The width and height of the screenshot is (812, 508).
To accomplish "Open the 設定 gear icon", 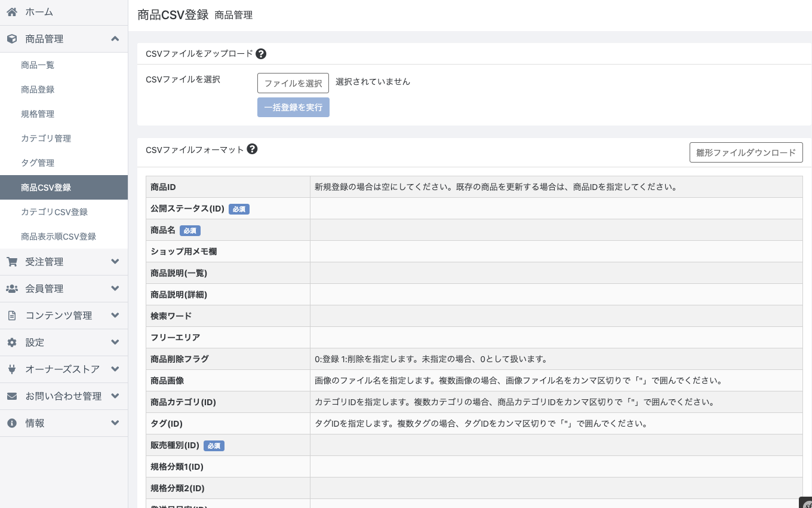I will (x=12, y=342).
